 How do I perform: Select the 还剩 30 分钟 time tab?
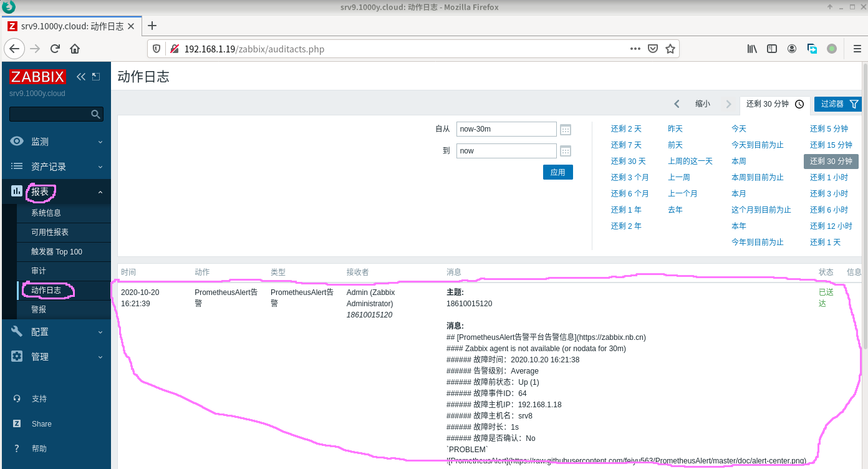[774, 104]
